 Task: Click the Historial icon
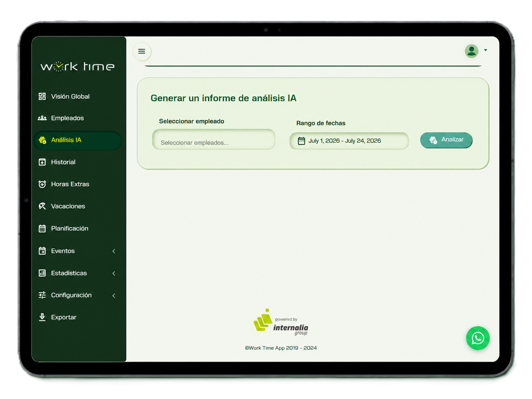coord(42,162)
